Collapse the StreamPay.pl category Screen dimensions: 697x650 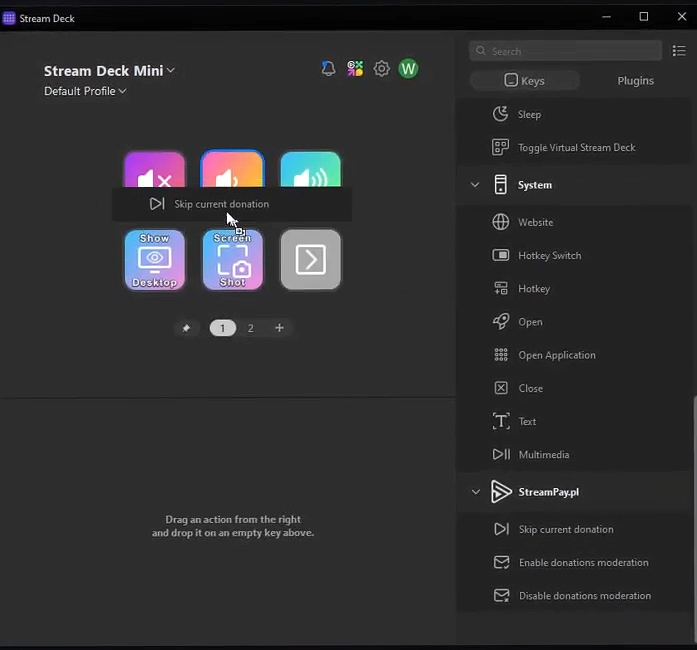[476, 492]
